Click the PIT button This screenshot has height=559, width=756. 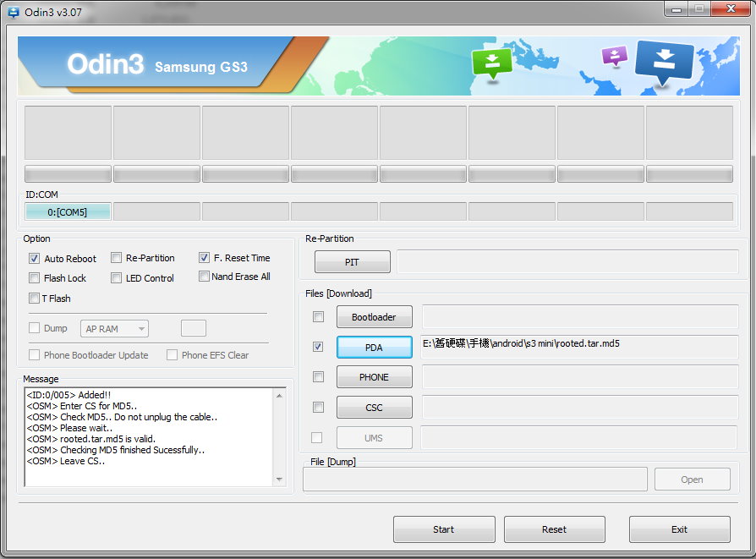tap(352, 262)
